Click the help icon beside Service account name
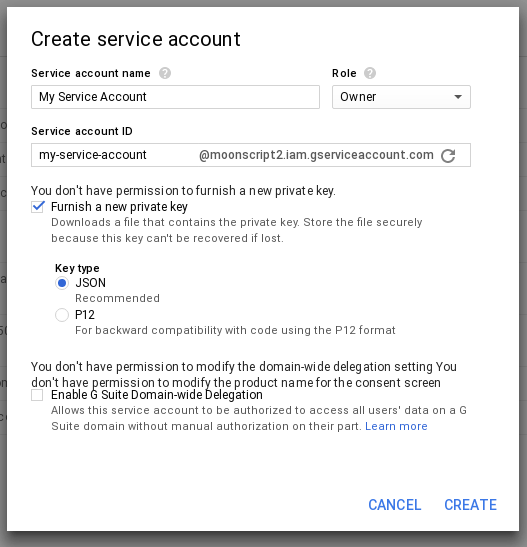Viewport: 527px width, 547px height. pyautogui.click(x=165, y=73)
